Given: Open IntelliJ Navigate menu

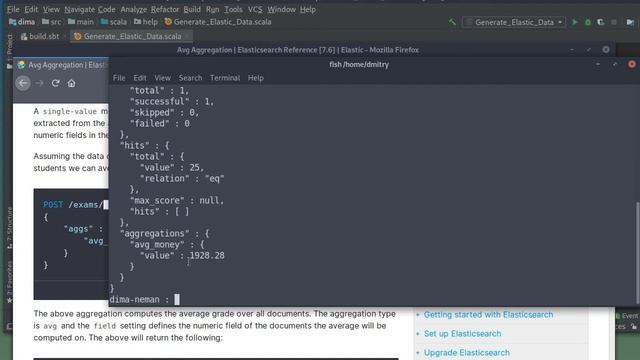Looking at the screenshot, I should pos(79,9).
